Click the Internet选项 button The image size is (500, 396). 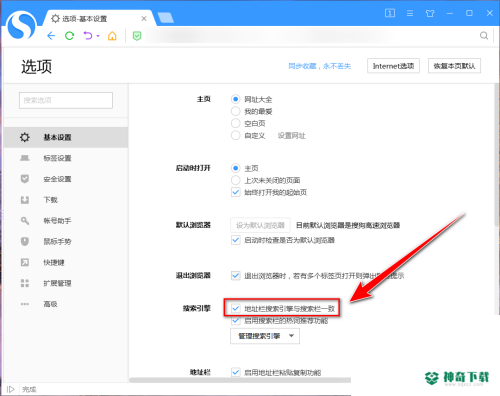[x=393, y=66]
